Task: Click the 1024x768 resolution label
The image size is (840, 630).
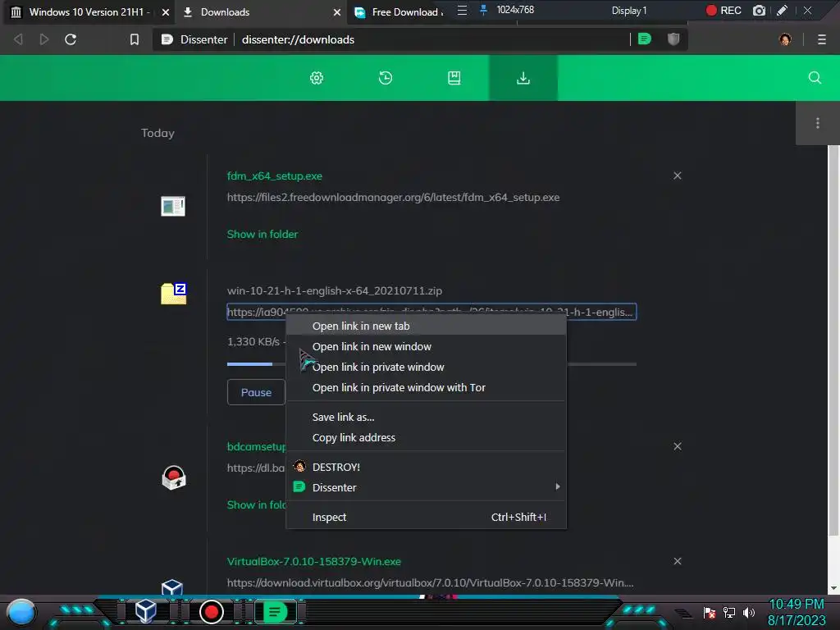Action: (x=515, y=10)
